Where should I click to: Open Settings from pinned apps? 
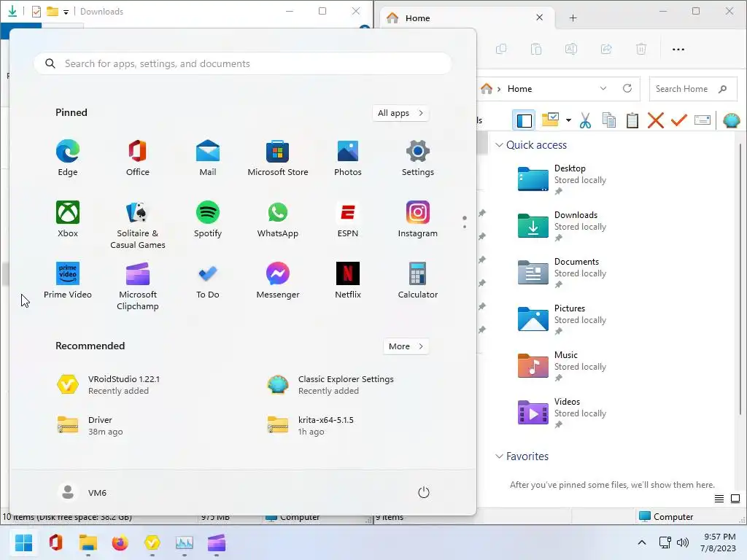[x=418, y=158]
